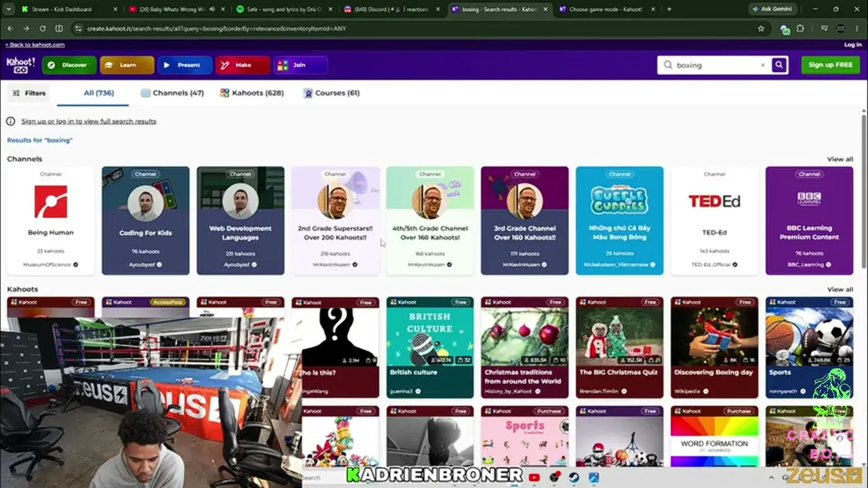
Task: Click the boxing search input field
Action: pos(713,65)
